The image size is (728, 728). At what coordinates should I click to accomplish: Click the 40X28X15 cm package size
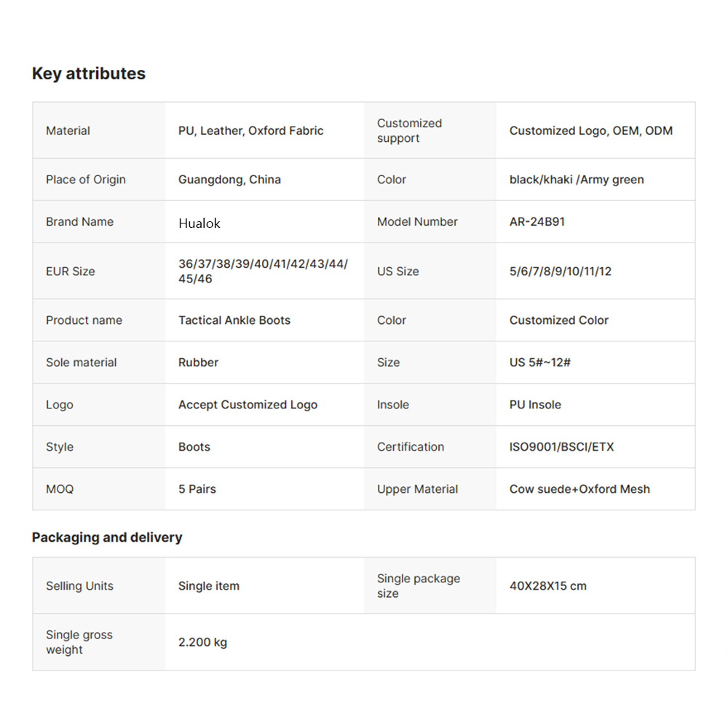(548, 586)
